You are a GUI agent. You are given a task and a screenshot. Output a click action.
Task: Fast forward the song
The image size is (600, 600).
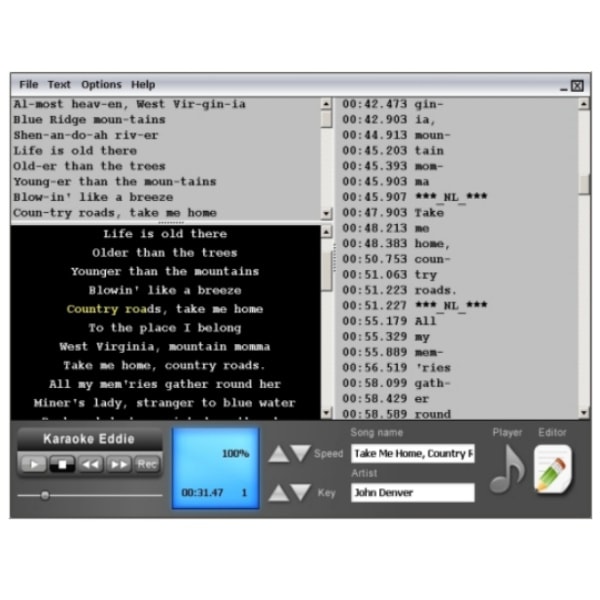[119, 464]
